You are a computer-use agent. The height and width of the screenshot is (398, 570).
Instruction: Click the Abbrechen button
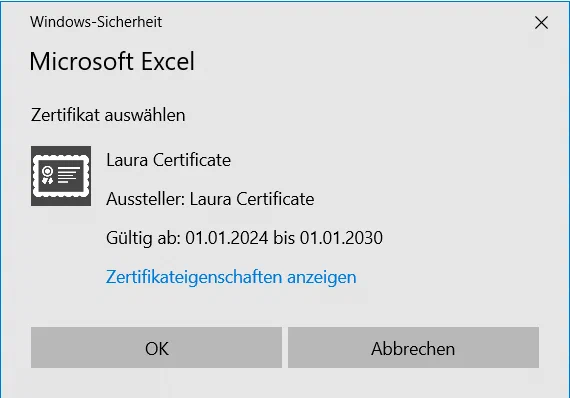point(413,347)
